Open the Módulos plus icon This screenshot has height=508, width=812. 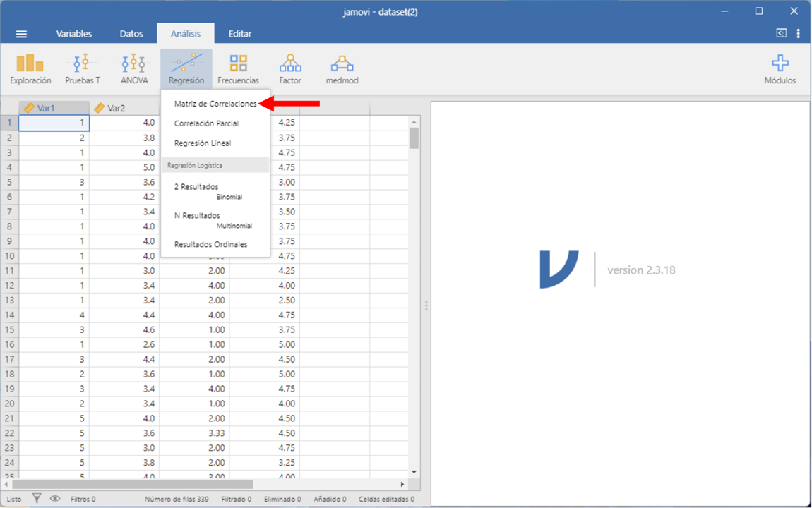pos(780,69)
